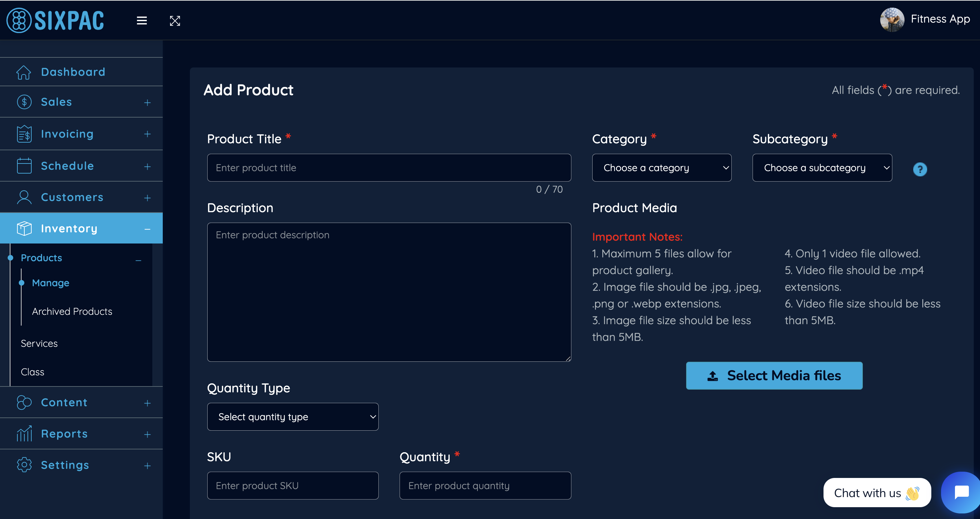Viewport: 980px width, 519px height.
Task: Click the Reports chart icon
Action: (x=24, y=433)
